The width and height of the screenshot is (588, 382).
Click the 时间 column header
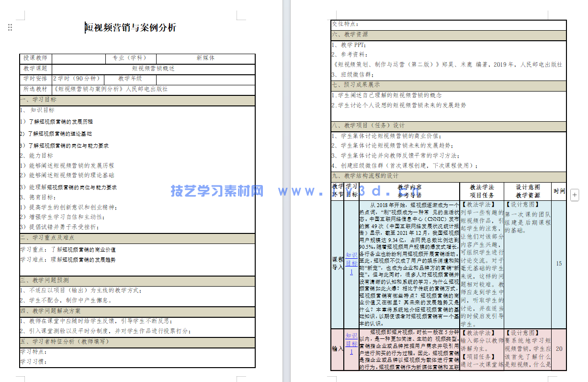(x=560, y=190)
